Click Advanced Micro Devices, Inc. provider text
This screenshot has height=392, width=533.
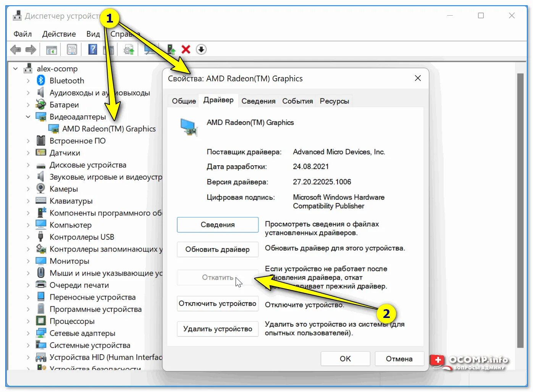tap(339, 152)
